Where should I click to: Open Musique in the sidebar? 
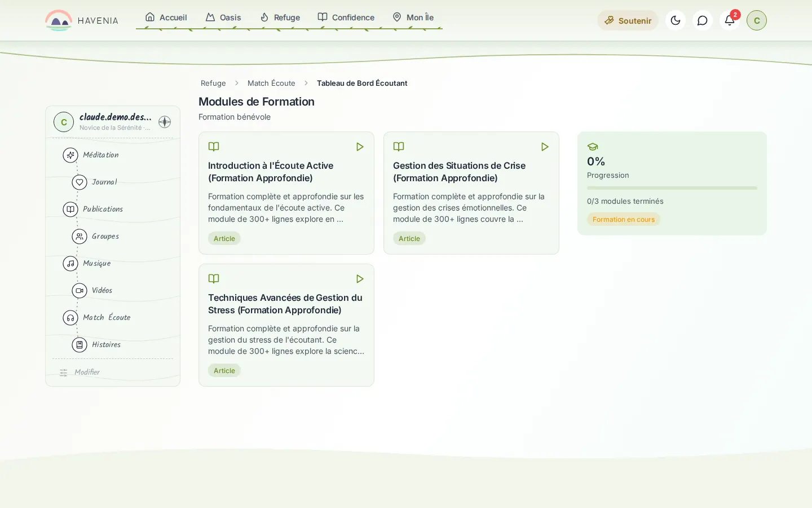click(x=97, y=263)
